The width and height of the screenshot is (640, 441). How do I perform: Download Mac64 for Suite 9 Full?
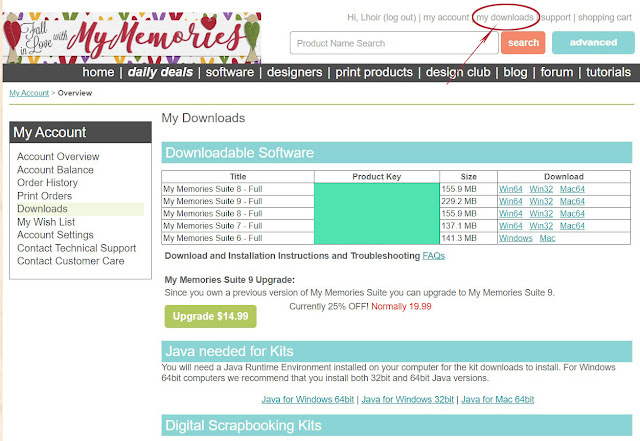(572, 201)
